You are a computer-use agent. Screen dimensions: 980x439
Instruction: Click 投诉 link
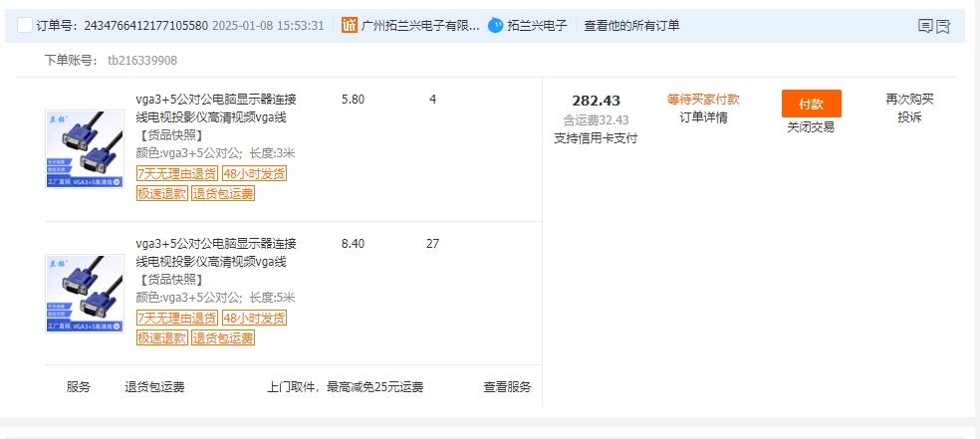pos(909,117)
